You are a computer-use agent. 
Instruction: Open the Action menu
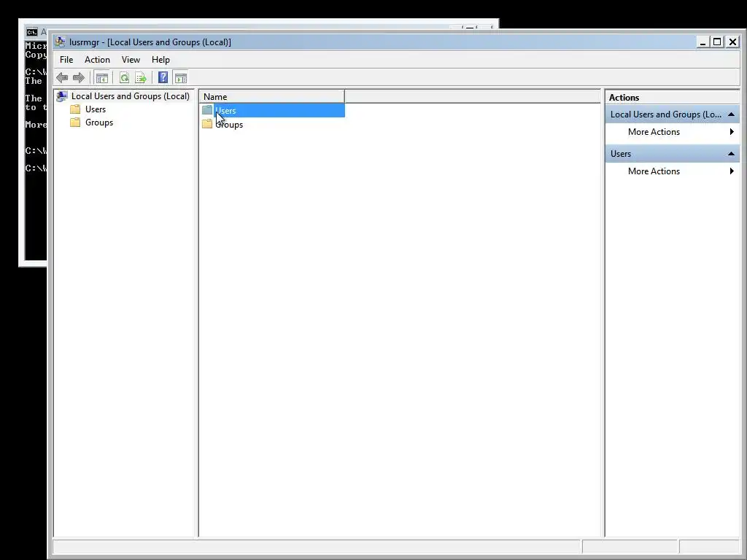(x=97, y=60)
